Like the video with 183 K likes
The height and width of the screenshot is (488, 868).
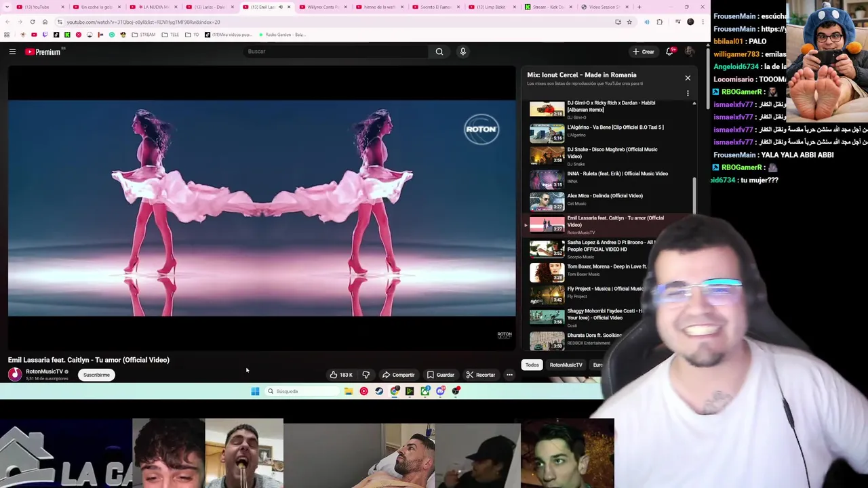[341, 375]
